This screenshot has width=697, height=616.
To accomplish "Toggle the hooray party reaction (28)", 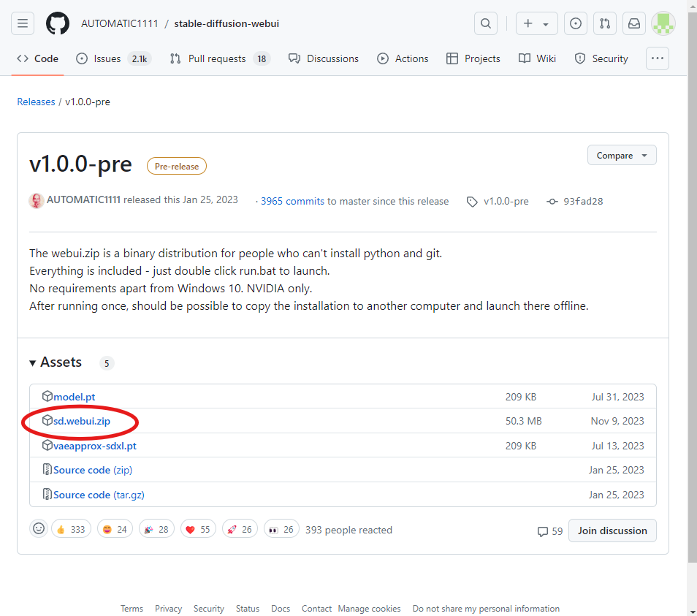I will click(156, 529).
